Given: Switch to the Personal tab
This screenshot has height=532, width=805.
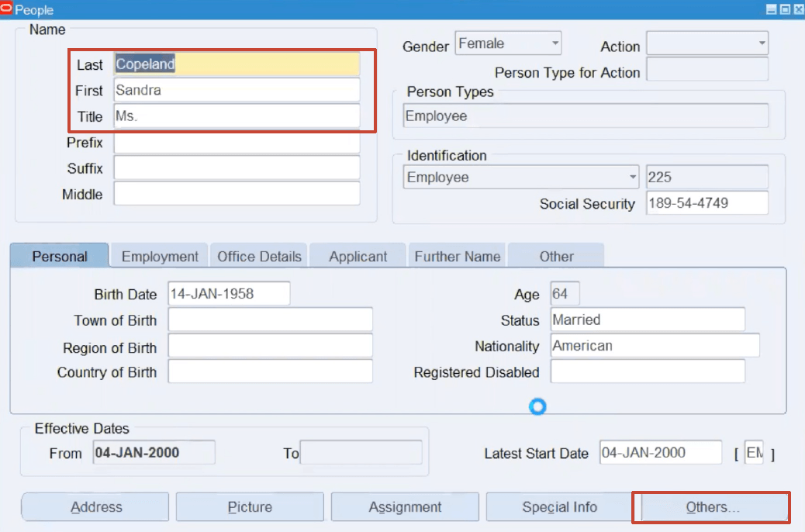Looking at the screenshot, I should tap(60, 256).
